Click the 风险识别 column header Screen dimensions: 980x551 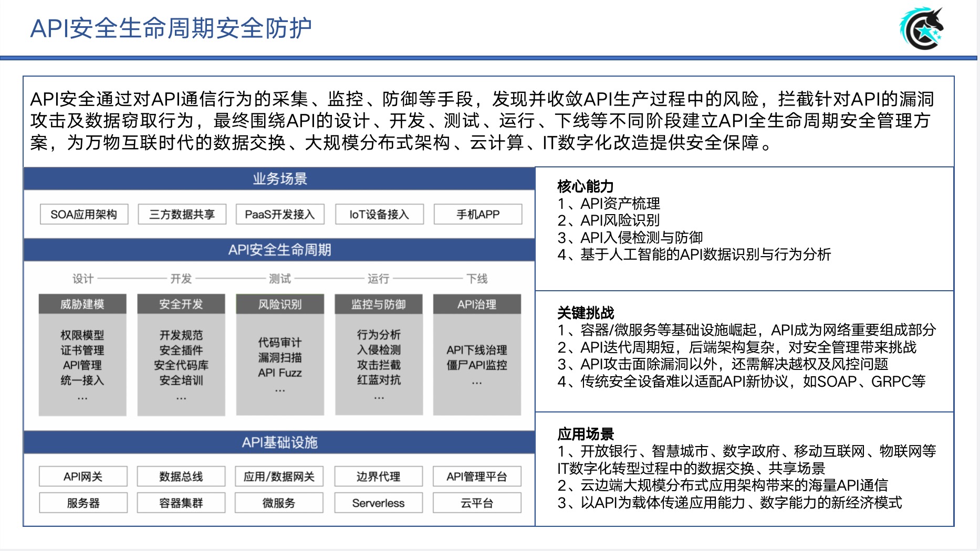pos(280,304)
